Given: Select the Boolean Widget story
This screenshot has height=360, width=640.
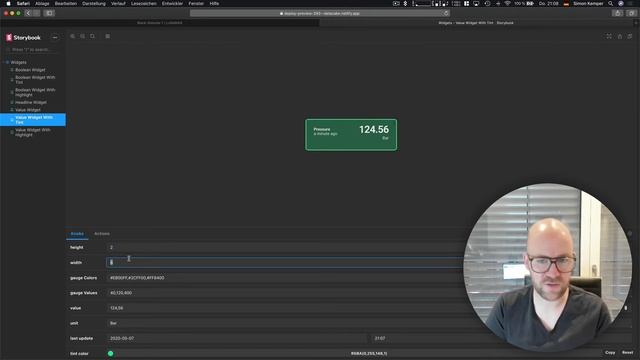Looking at the screenshot, I should coord(30,70).
